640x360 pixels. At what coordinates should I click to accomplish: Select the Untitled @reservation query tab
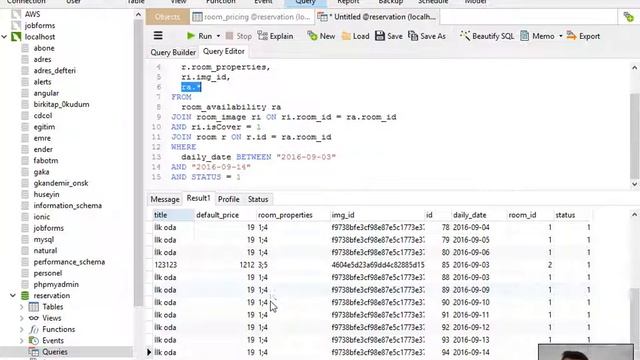[377, 17]
